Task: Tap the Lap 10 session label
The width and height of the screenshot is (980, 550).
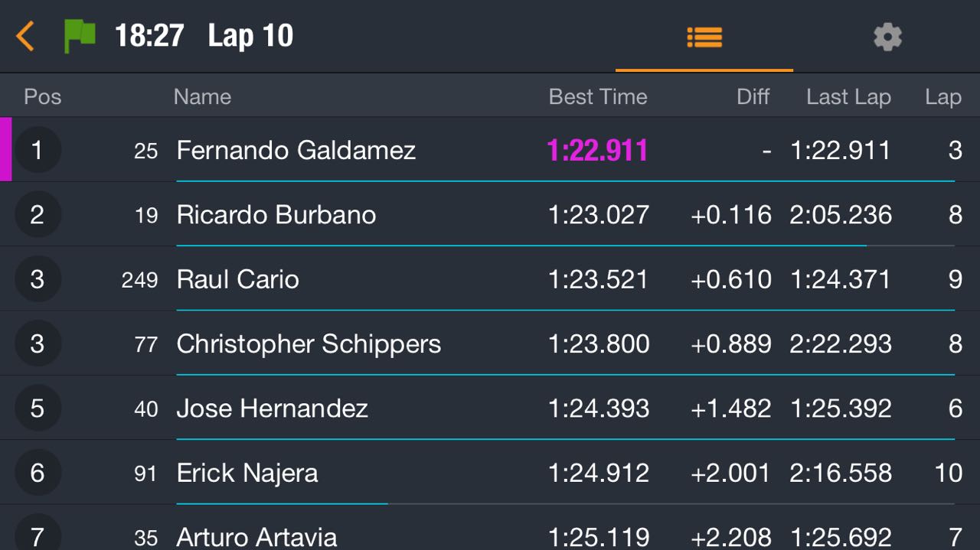Action: click(x=250, y=36)
